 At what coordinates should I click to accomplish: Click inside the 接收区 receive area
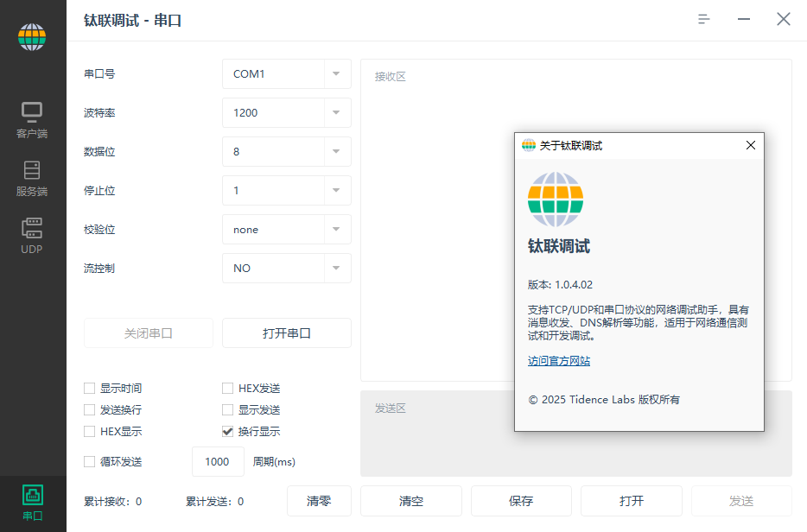(437, 220)
